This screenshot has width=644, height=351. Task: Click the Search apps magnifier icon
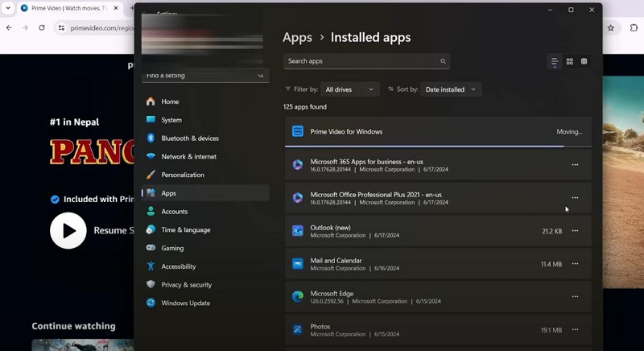tap(443, 61)
